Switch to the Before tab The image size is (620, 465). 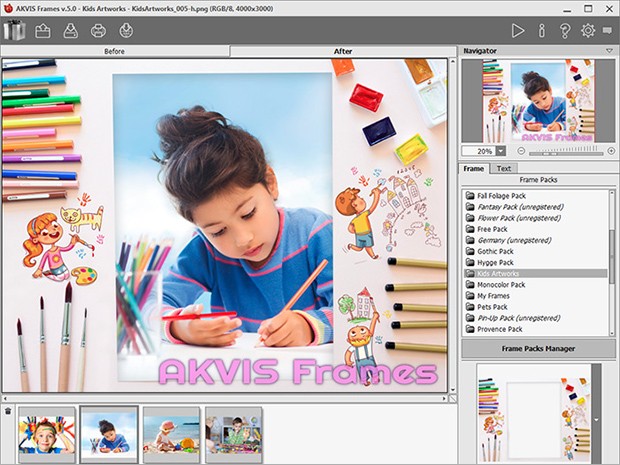[115, 51]
